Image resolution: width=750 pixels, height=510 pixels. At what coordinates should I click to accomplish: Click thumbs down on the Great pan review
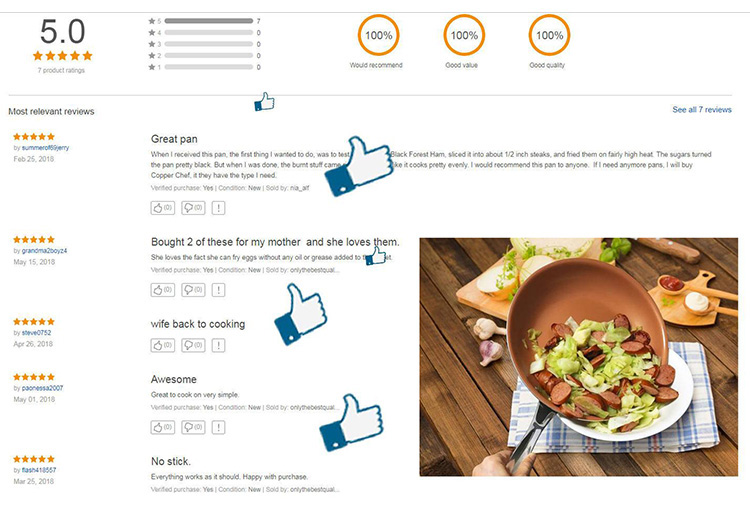click(193, 208)
